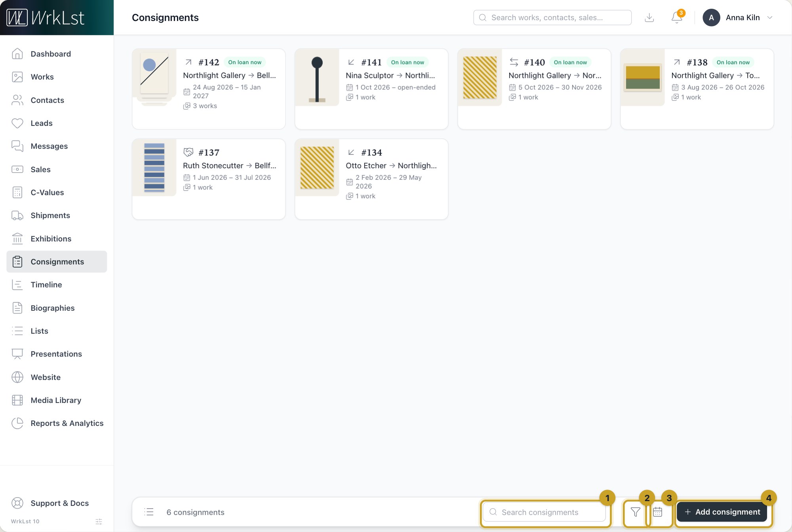Viewport: 792px width, 532px height.
Task: Open consignment #138 card
Action: tap(697, 89)
